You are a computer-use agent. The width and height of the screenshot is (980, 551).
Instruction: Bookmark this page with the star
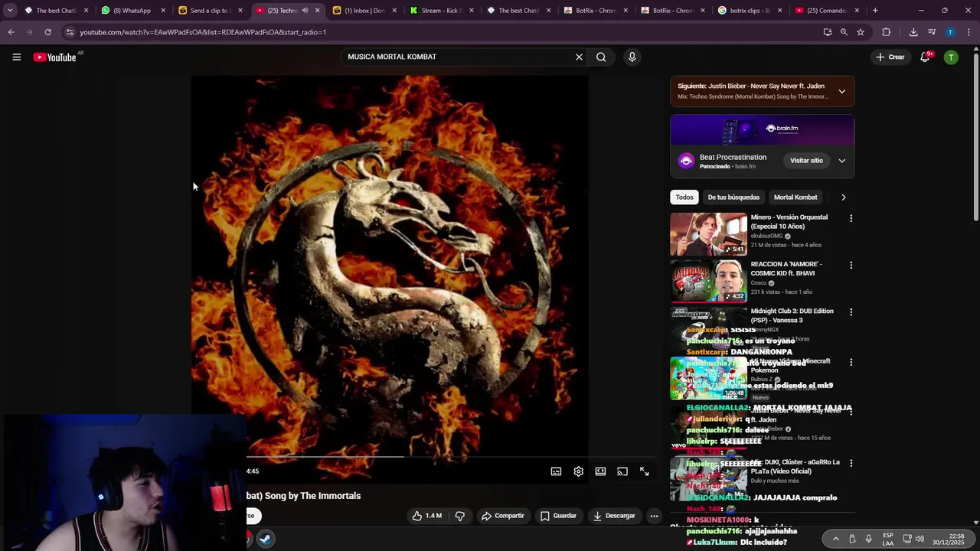pyautogui.click(x=861, y=32)
